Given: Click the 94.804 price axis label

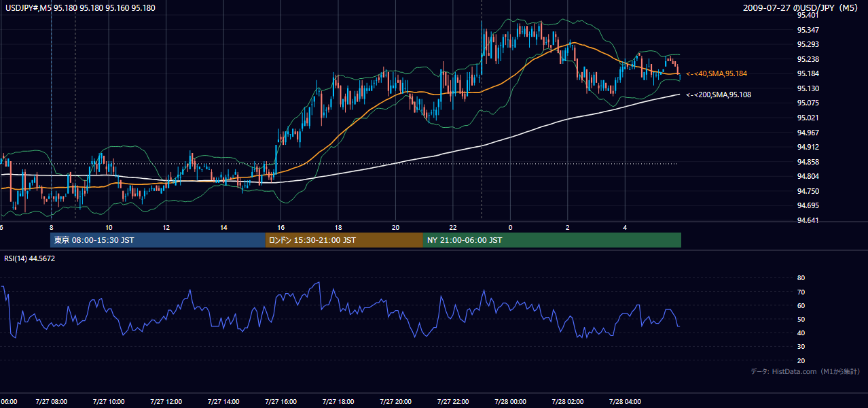Looking at the screenshot, I should [809, 177].
